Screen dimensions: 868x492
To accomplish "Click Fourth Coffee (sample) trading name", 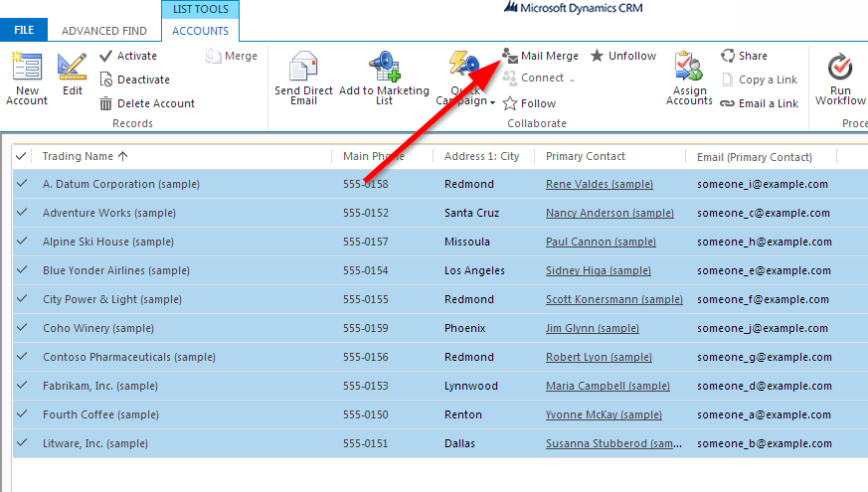I will (x=100, y=414).
